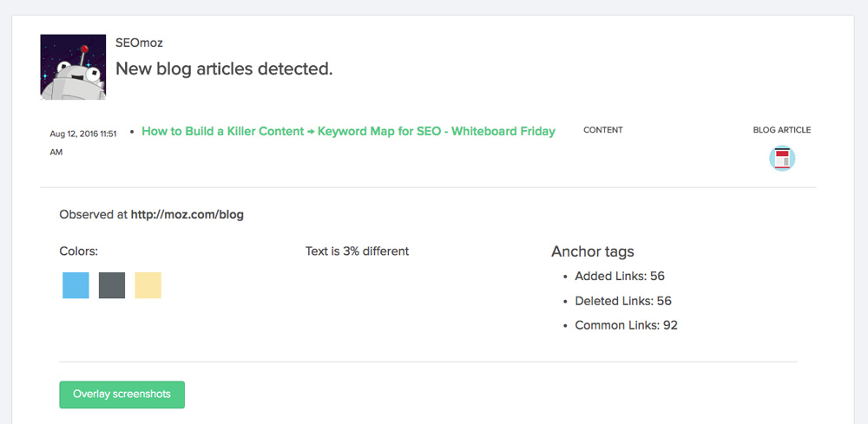
Task: Click the New blog articles detected heading
Action: point(224,68)
